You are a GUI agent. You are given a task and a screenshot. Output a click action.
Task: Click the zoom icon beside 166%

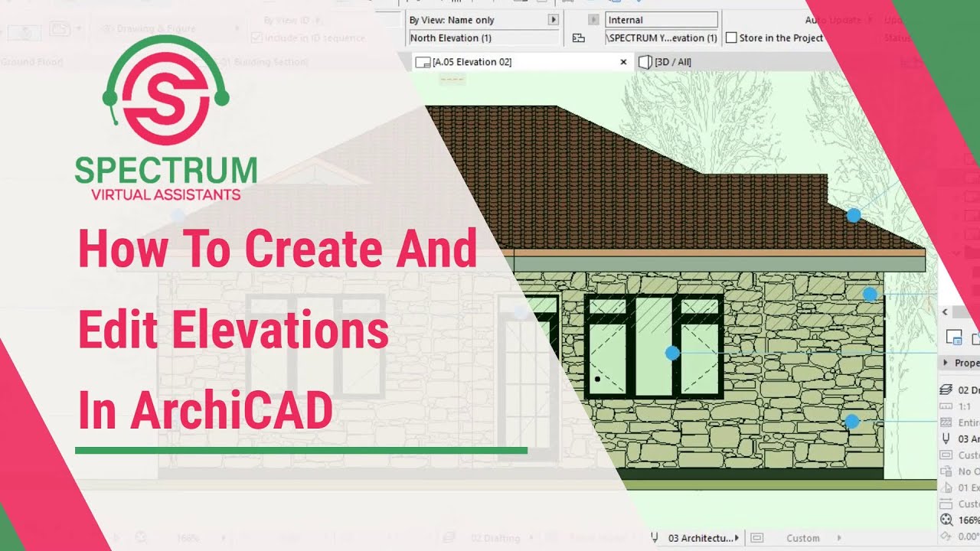click(x=946, y=520)
